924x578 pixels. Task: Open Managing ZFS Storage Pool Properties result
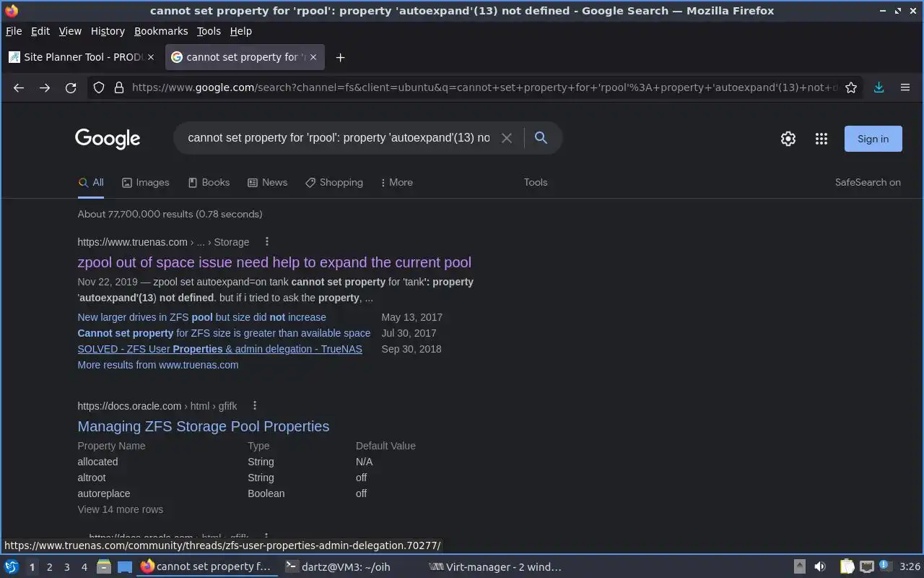(204, 426)
